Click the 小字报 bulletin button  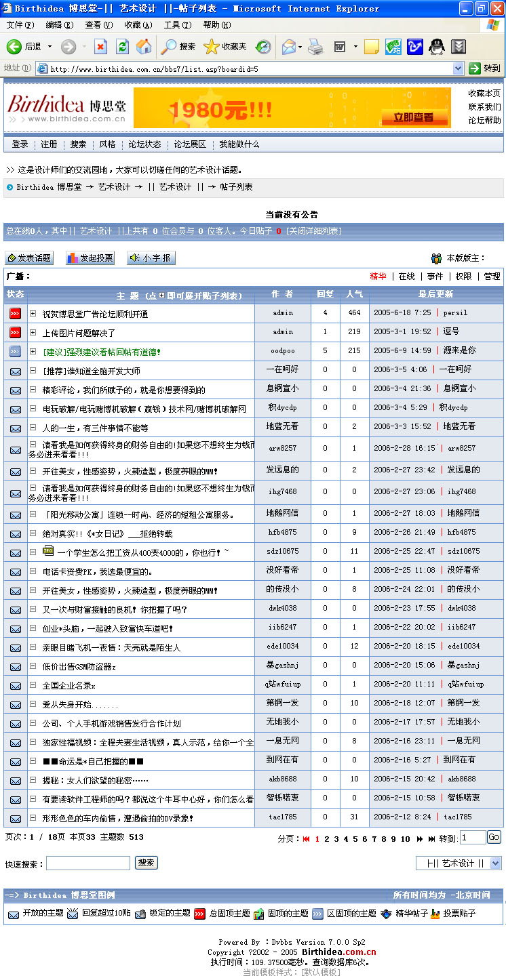pyautogui.click(x=151, y=258)
